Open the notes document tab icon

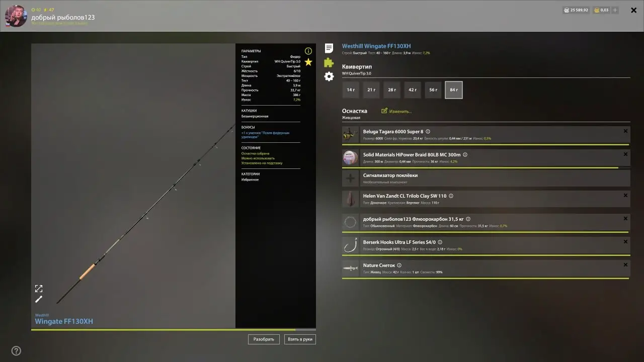(x=329, y=48)
